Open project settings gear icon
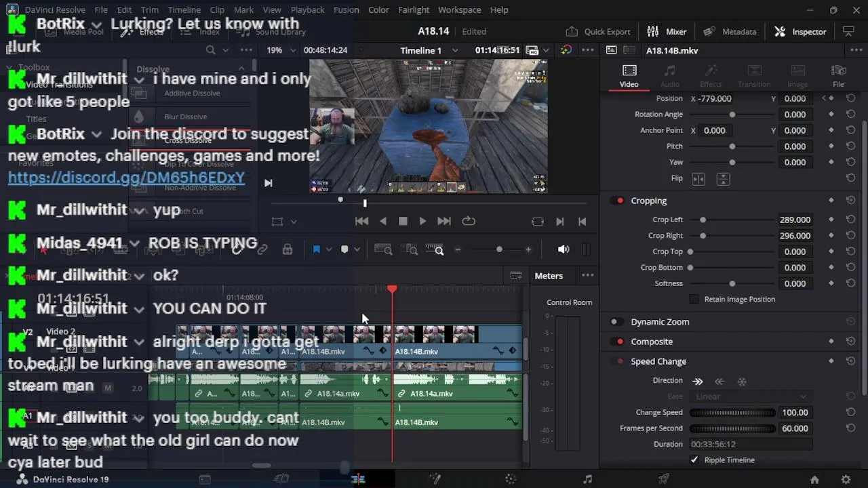 coord(846,479)
